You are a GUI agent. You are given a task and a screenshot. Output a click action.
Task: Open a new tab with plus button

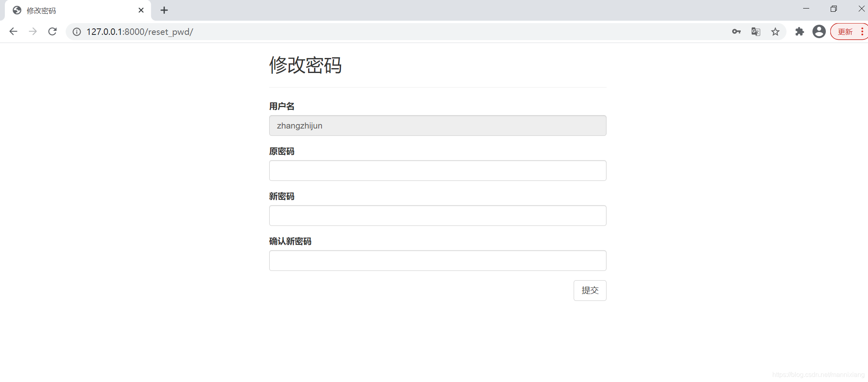[164, 10]
